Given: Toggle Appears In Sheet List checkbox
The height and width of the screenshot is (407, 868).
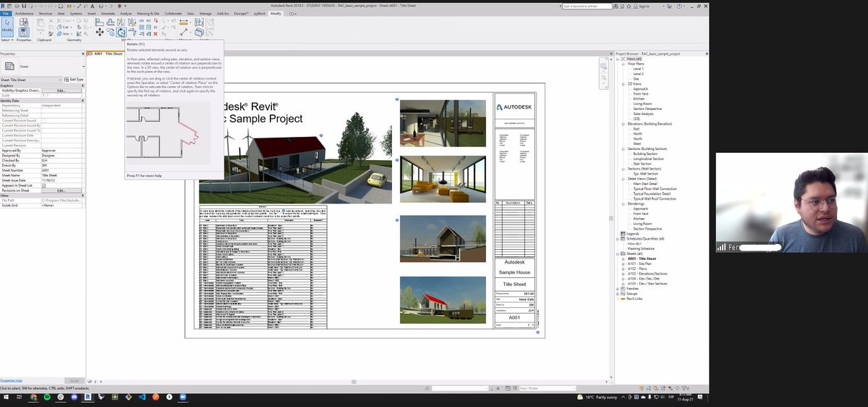Looking at the screenshot, I should click(44, 185).
